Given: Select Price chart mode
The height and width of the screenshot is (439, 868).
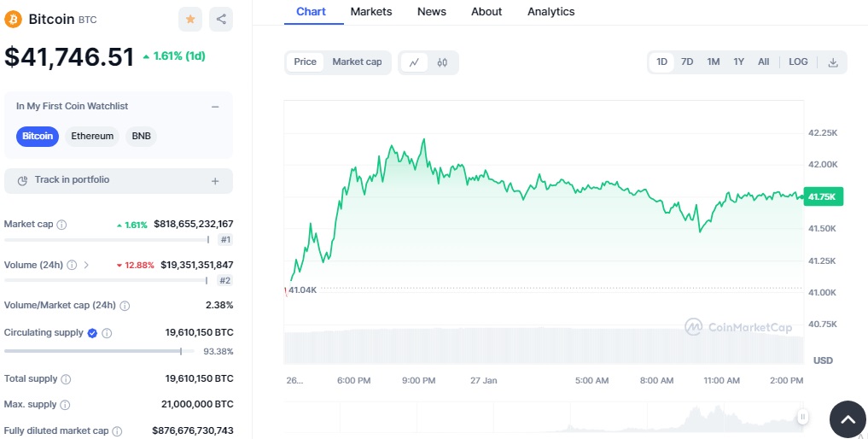Looking at the screenshot, I should coord(305,62).
